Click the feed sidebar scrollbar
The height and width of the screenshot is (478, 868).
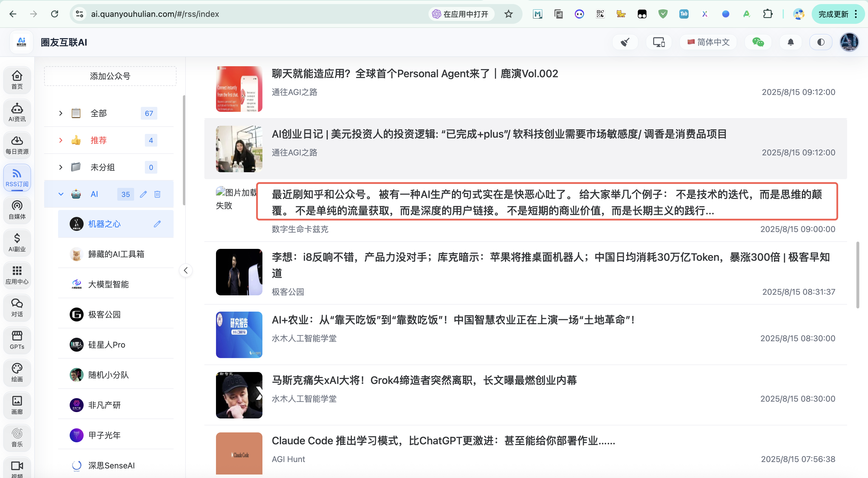[x=184, y=150]
